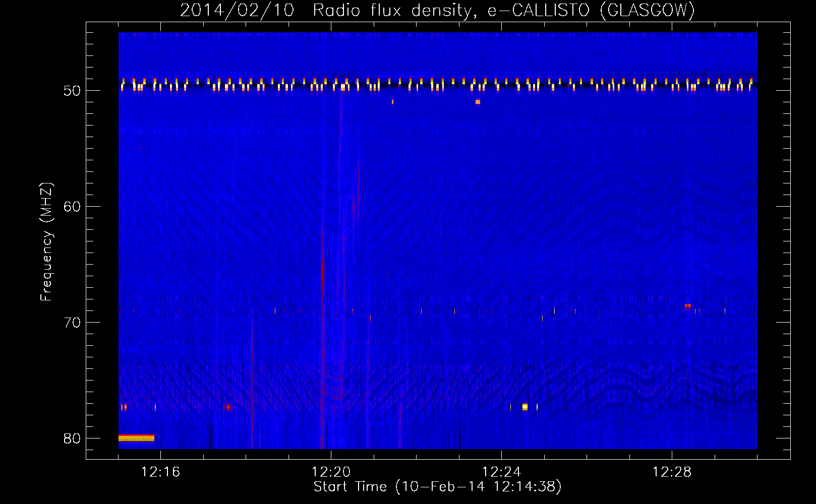The width and height of the screenshot is (816, 504).
Task: Click the '70' frequency tick label
Action: click(x=72, y=323)
